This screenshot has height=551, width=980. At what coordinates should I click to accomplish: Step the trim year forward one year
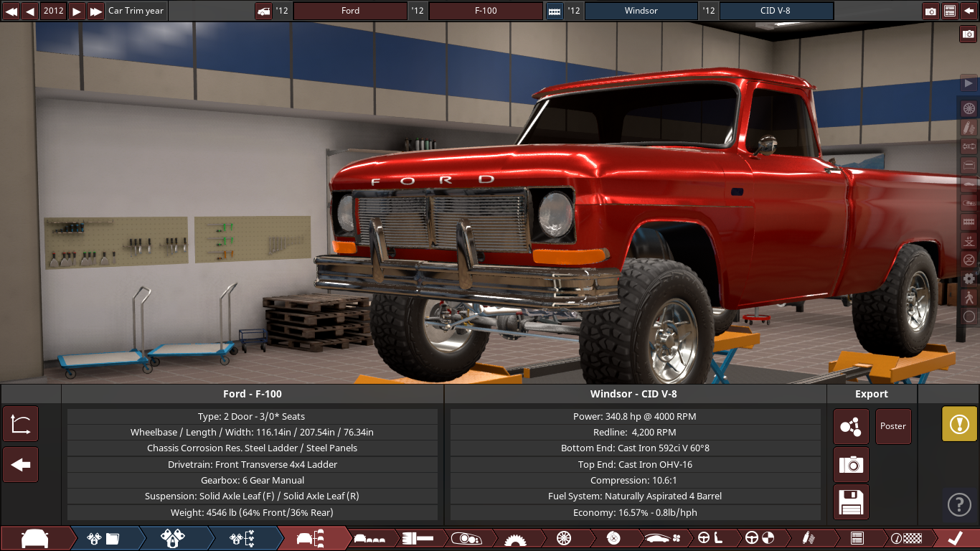coord(76,11)
